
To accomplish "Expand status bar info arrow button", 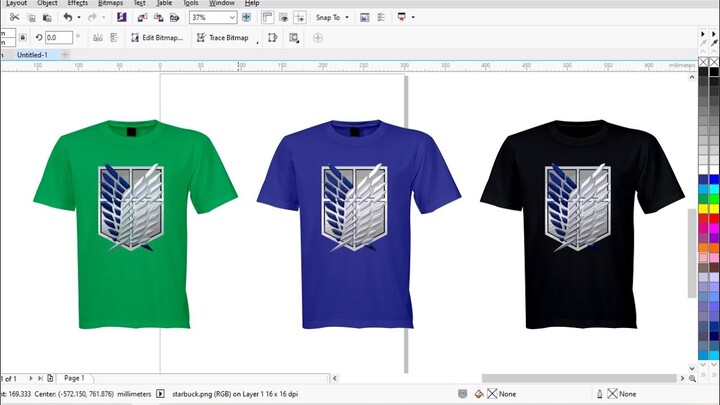I will click(160, 394).
